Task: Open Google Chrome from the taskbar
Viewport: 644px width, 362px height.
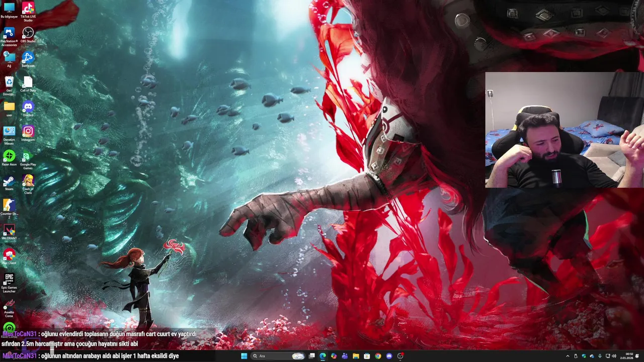Action: pyautogui.click(x=378, y=356)
